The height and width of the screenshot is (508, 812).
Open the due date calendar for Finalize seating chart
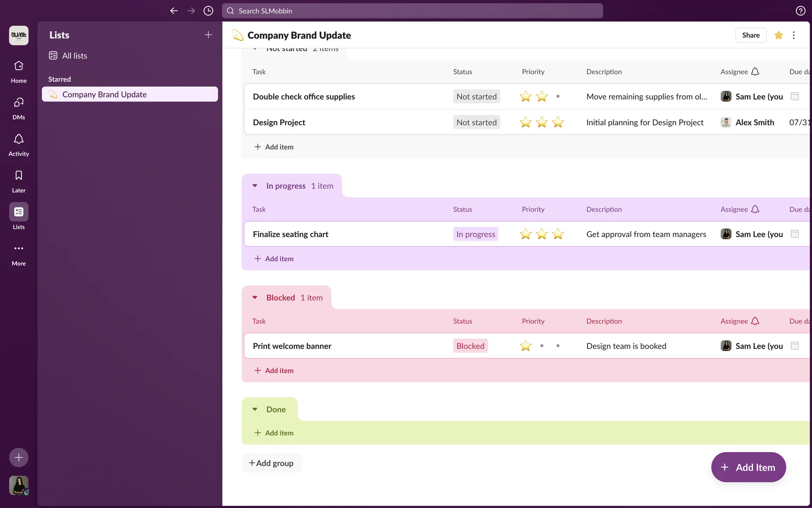point(795,234)
